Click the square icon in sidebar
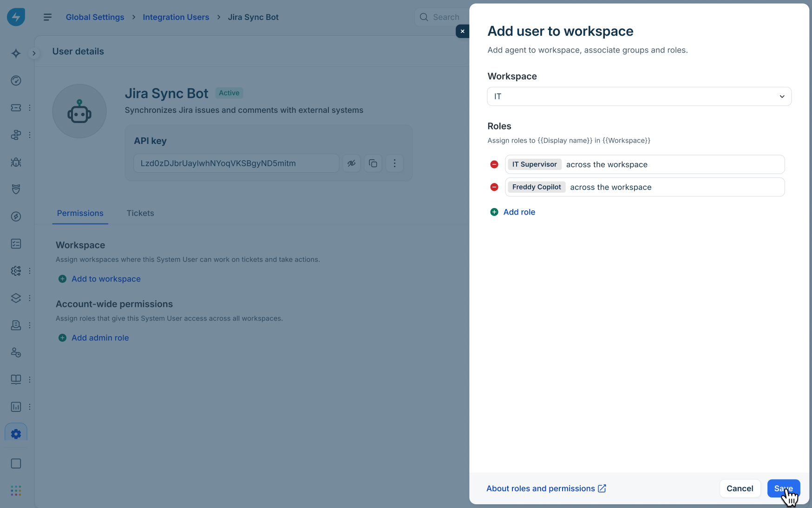Screen dimensions: 812x508 16,463
